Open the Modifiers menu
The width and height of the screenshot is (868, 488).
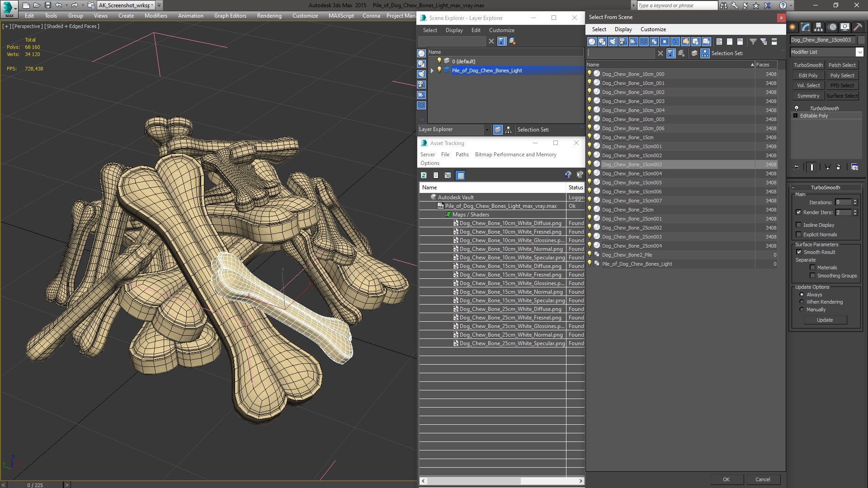pyautogui.click(x=156, y=16)
